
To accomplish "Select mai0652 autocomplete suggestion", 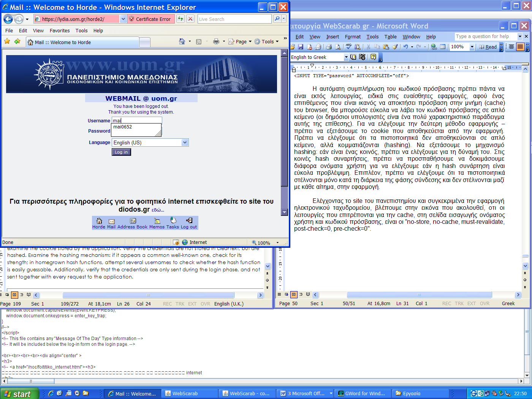I will tap(122, 127).
